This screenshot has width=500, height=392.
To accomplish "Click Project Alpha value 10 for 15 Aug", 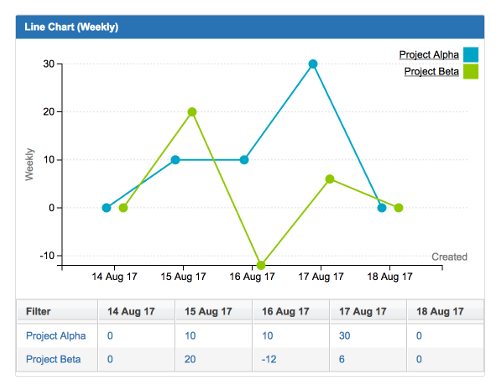I will [x=190, y=336].
